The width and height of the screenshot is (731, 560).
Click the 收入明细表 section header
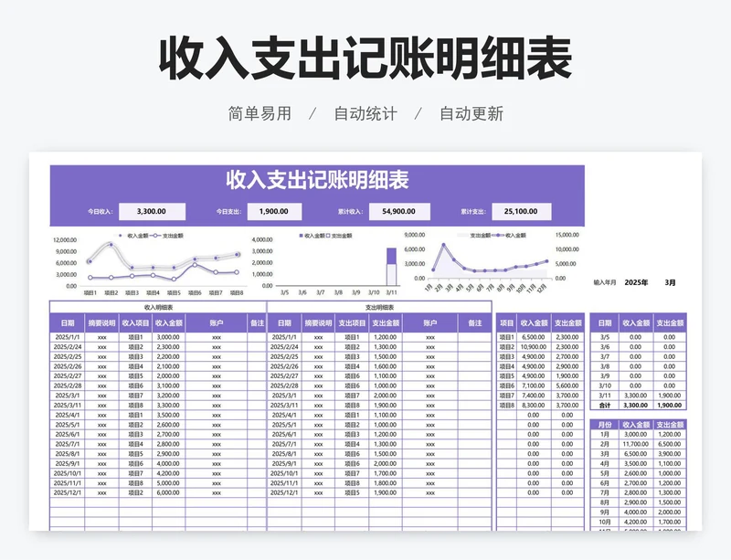tap(158, 307)
